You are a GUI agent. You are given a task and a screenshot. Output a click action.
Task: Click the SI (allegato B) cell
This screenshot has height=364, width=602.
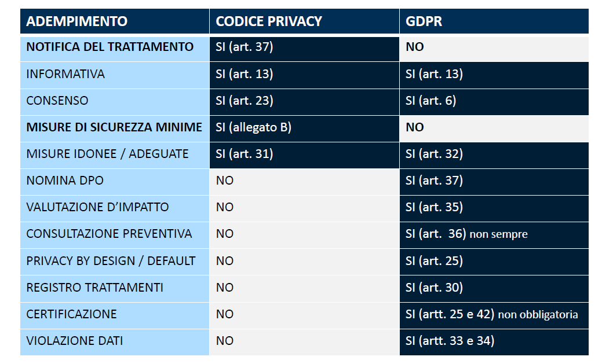click(x=253, y=127)
